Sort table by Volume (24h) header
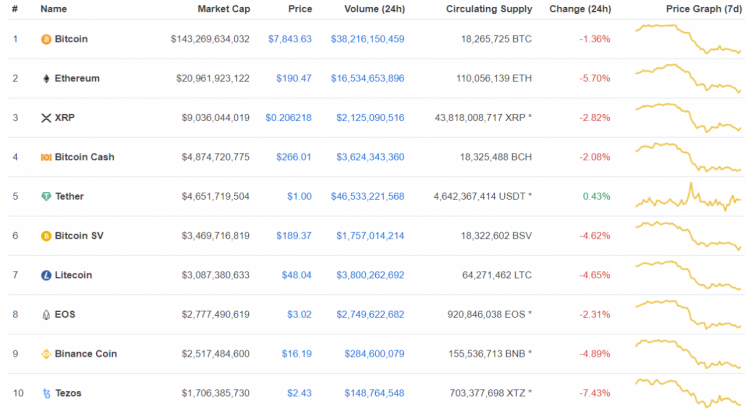 click(x=374, y=9)
